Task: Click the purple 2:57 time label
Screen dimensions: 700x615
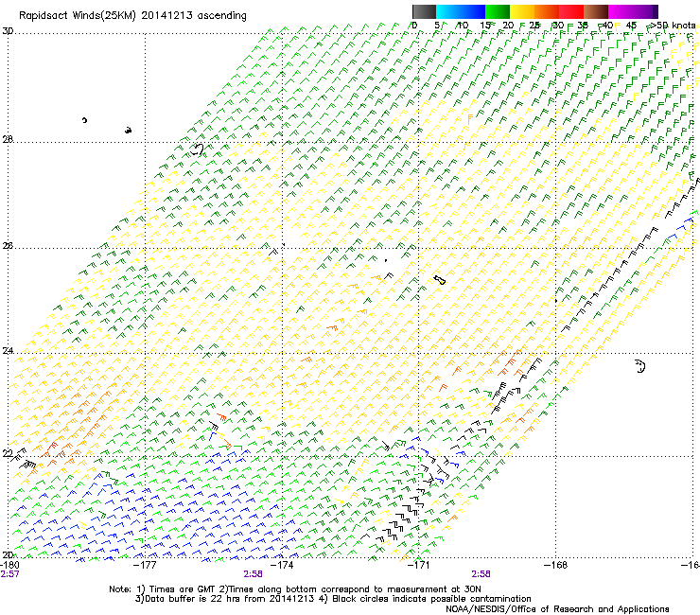Action: click(9, 574)
